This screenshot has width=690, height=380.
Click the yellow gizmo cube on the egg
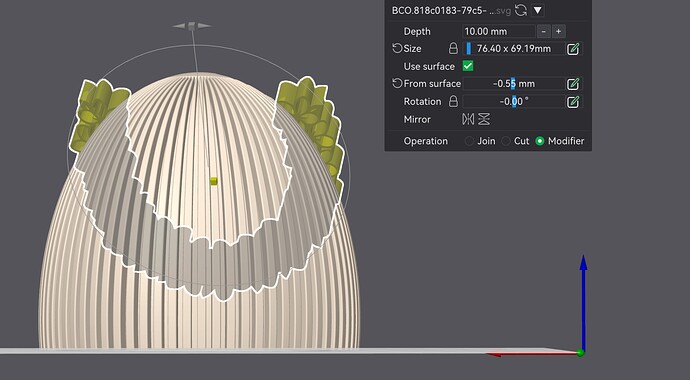[x=213, y=181]
